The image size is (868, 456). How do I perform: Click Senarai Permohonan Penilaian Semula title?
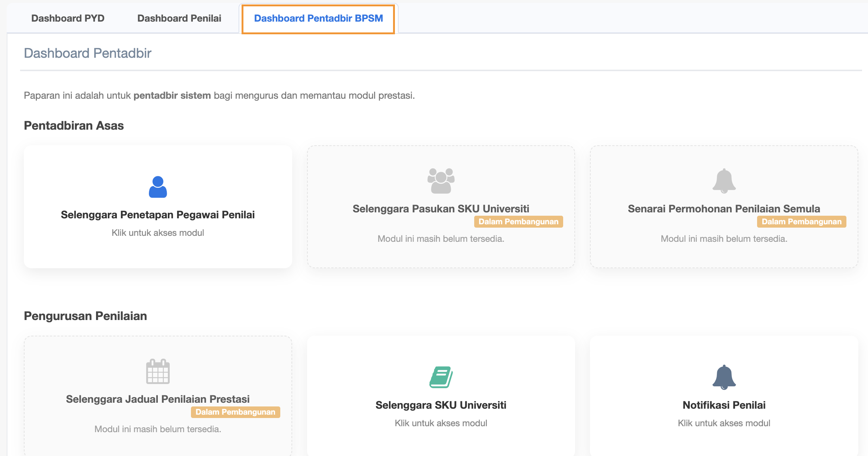click(724, 209)
